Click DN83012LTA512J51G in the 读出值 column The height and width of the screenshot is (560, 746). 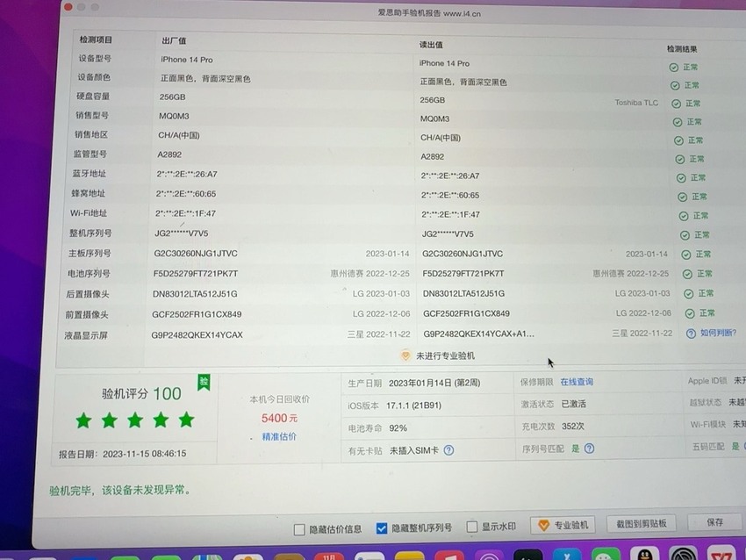[x=463, y=293]
